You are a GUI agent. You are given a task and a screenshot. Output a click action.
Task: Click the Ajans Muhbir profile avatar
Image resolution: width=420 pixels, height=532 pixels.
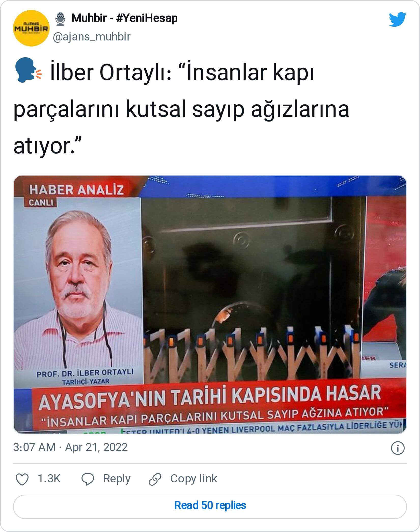[31, 28]
